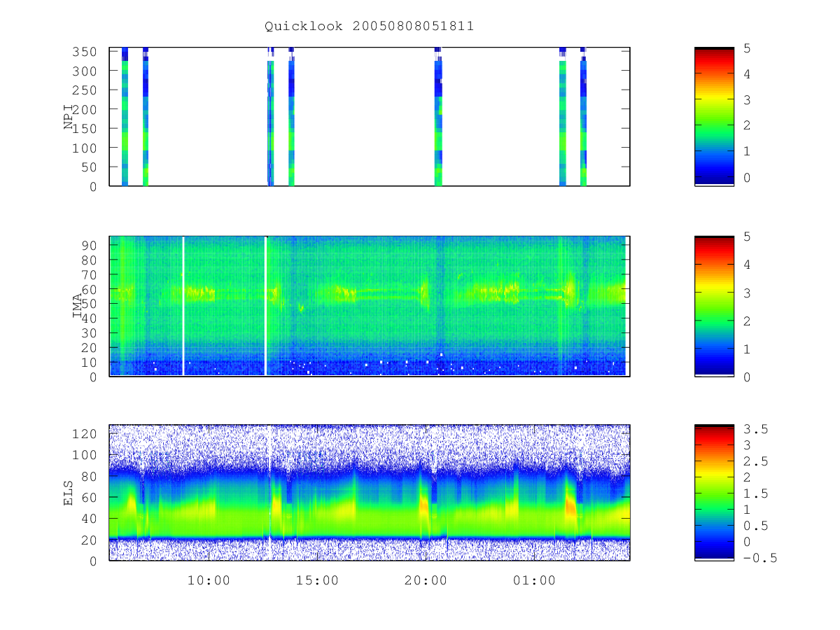Click inside the ELS spectrogram panel
840x630 pixels.
pyautogui.click(x=370, y=492)
